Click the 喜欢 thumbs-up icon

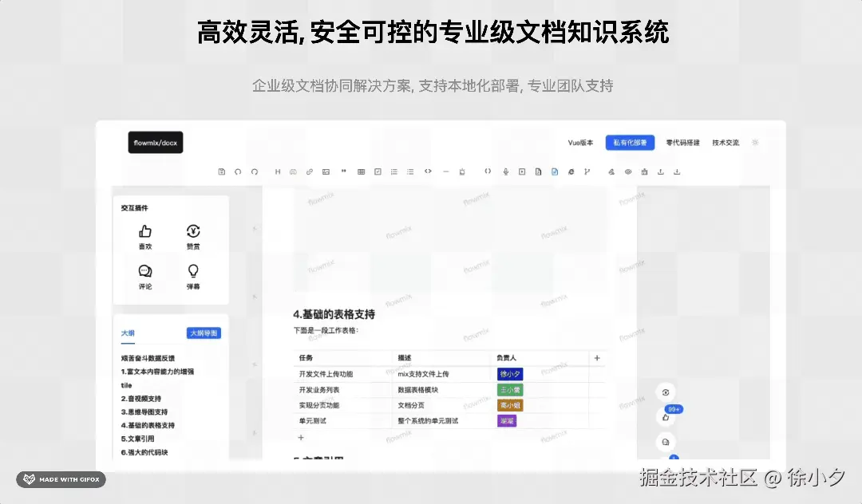[x=144, y=231]
